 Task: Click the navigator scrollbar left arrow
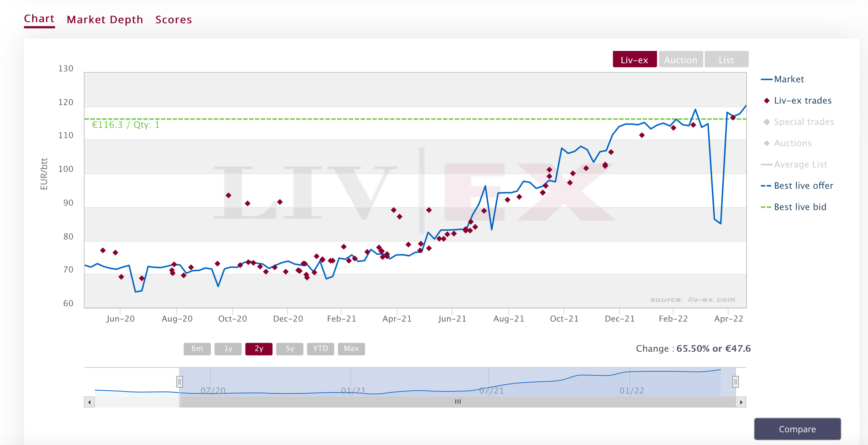pyautogui.click(x=89, y=402)
